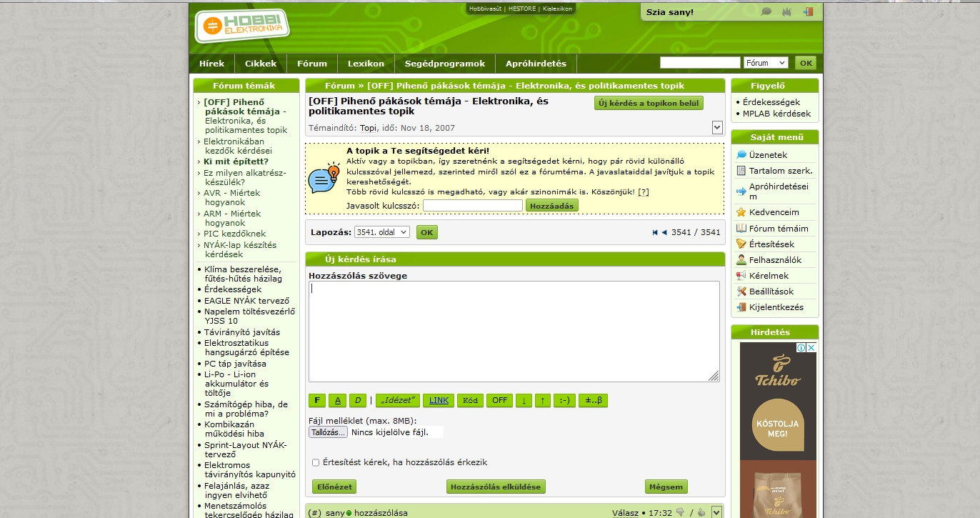The width and height of the screenshot is (980, 518).
Task: Open the Apróhirdetés menu
Action: (x=536, y=64)
